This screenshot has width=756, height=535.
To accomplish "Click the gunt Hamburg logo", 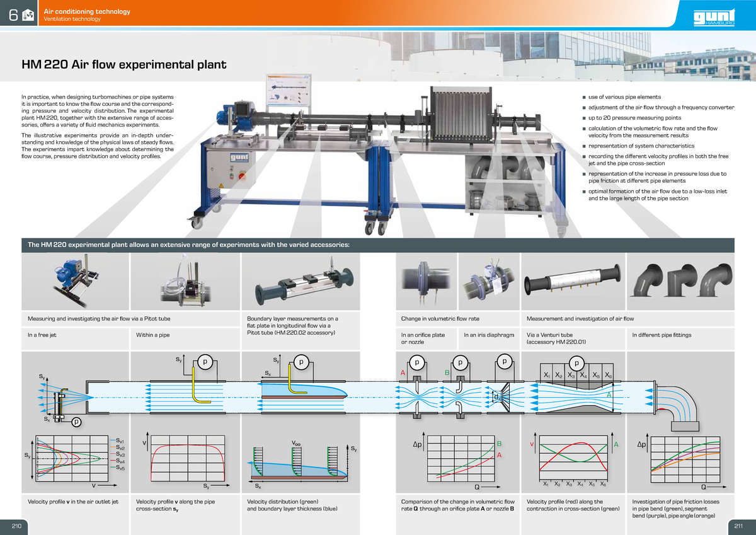I will 714,16.
